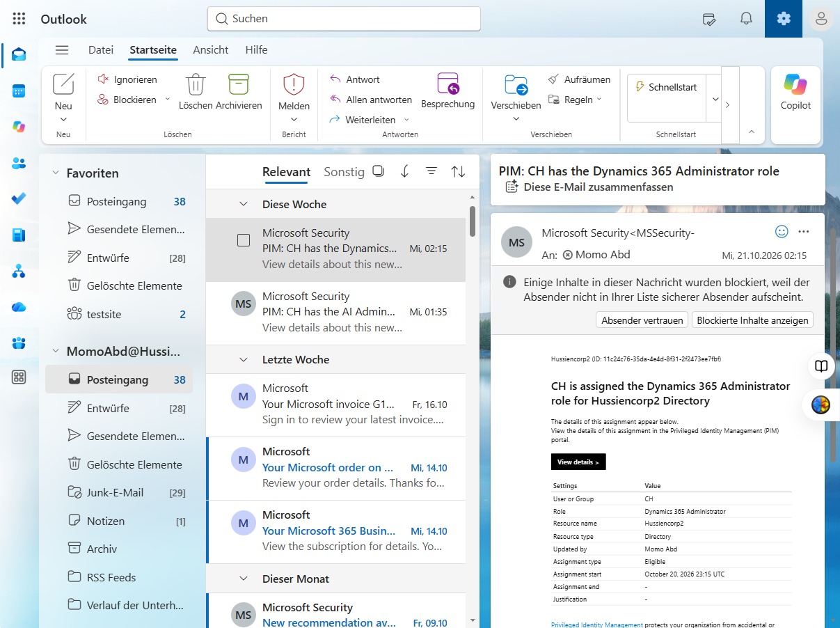Open the OneDrive cloud icon
This screenshot has width=840, height=628.
[19, 306]
